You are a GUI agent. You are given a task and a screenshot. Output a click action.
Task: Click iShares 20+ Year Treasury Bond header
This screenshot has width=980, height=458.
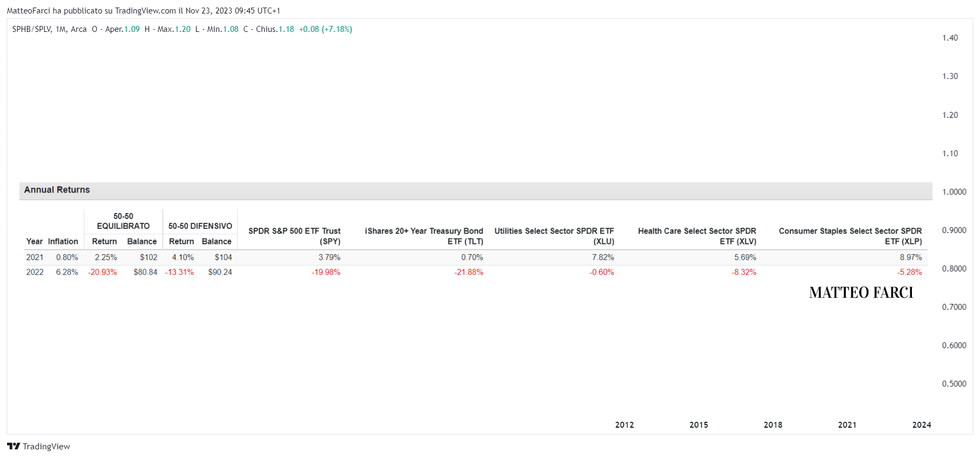424,236
